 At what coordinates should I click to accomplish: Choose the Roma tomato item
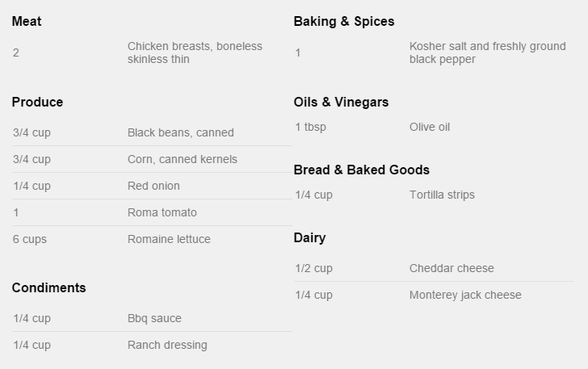tap(162, 212)
